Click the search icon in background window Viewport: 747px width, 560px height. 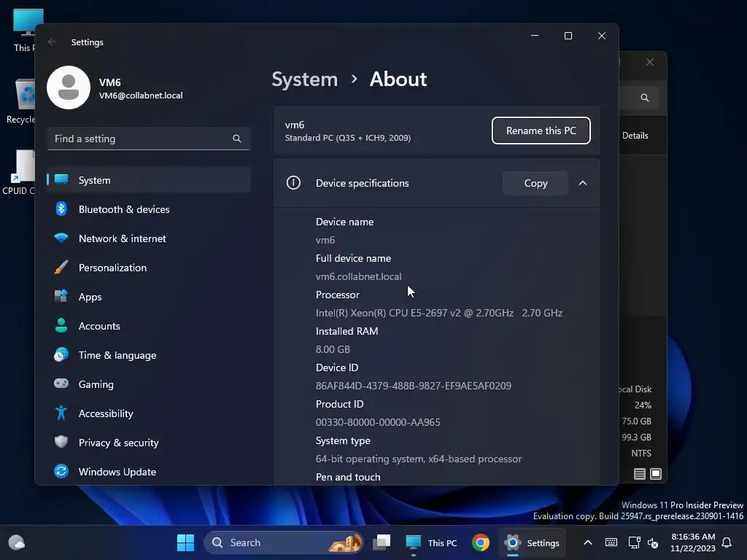[645, 98]
